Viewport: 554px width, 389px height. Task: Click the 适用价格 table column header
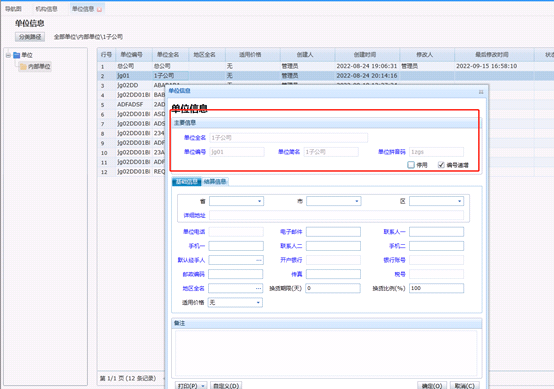[253, 55]
